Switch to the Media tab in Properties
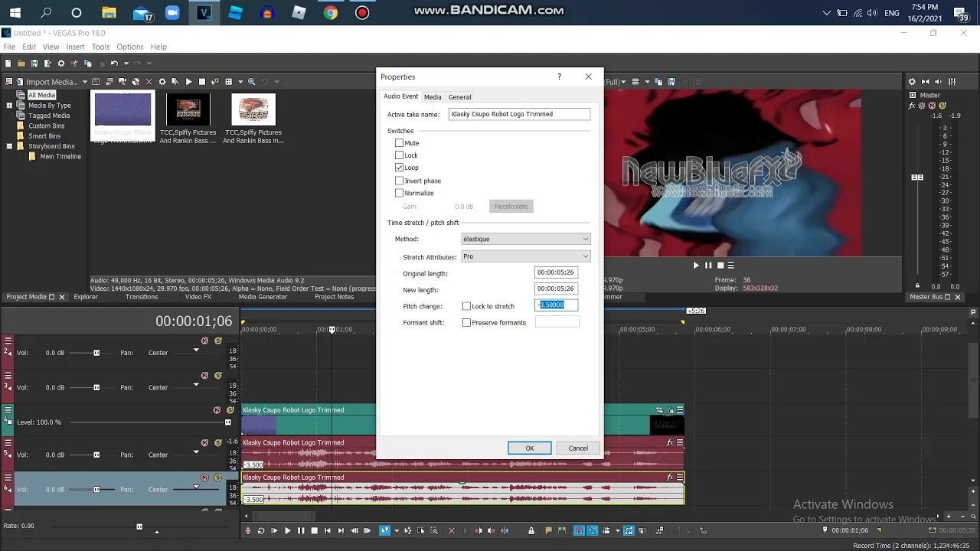 click(433, 97)
